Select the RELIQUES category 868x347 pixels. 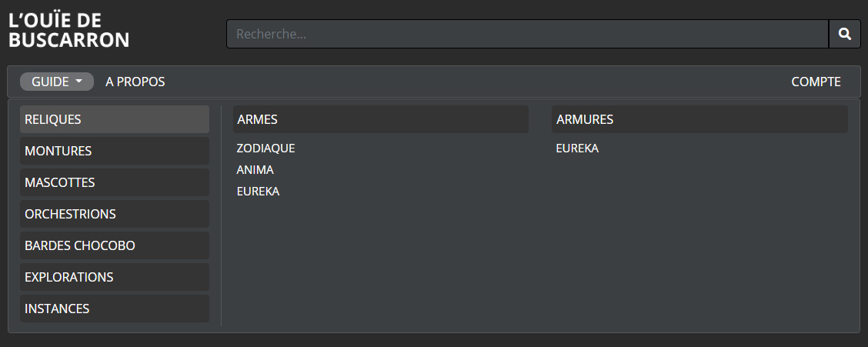point(115,119)
